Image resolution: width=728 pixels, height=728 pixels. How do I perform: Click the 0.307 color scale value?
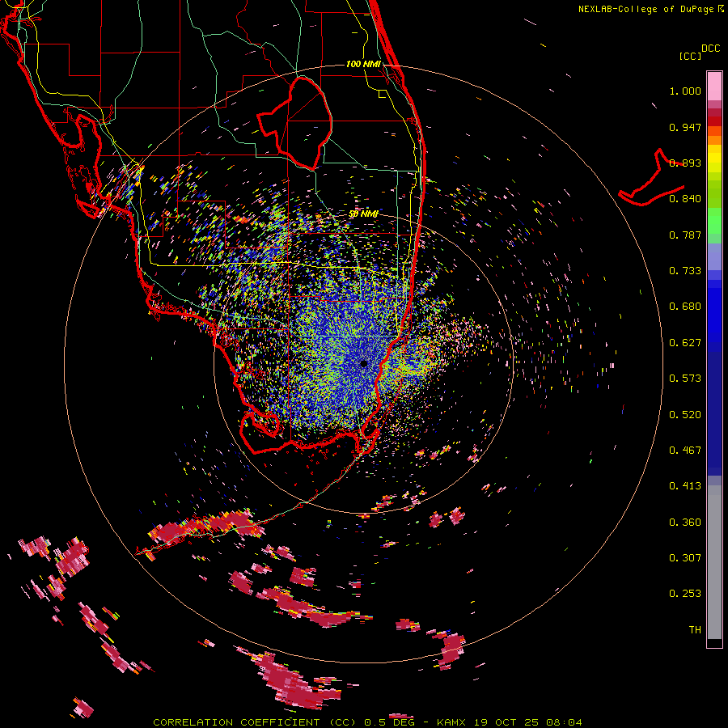pyautogui.click(x=685, y=558)
